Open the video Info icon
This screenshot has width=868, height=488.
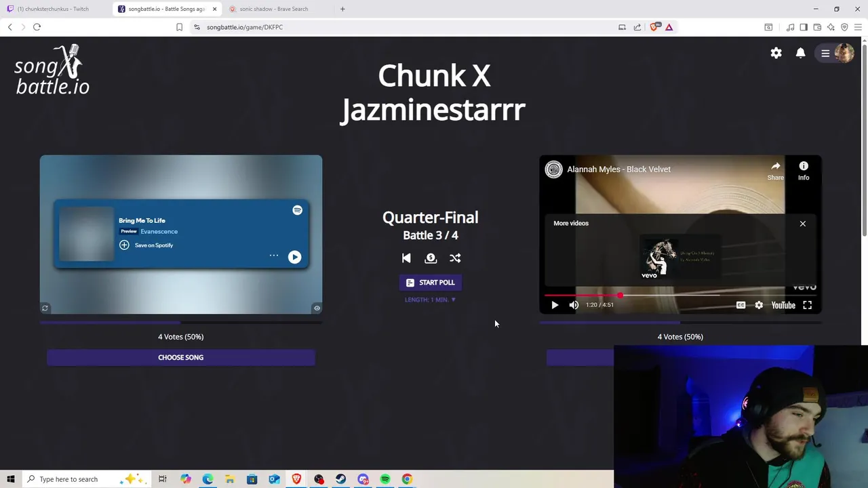tap(804, 170)
